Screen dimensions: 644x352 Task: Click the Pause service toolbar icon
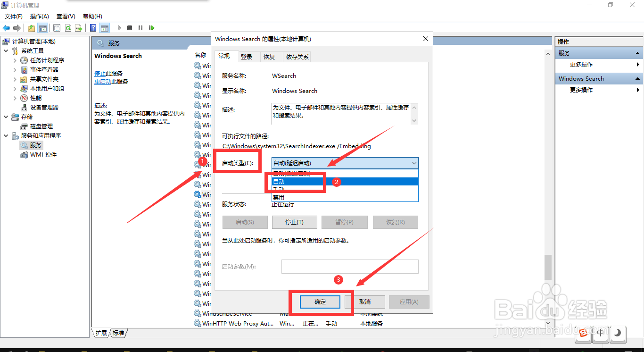(140, 28)
